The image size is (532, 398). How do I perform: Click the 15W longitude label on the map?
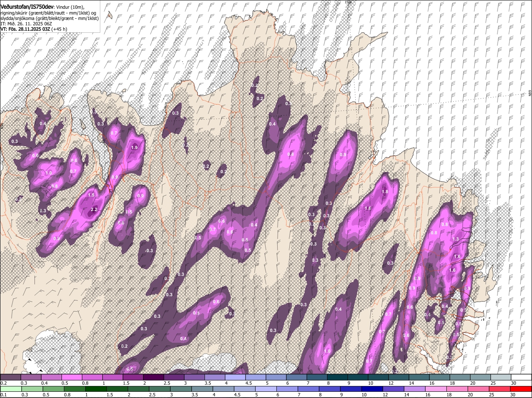click(x=348, y=2)
